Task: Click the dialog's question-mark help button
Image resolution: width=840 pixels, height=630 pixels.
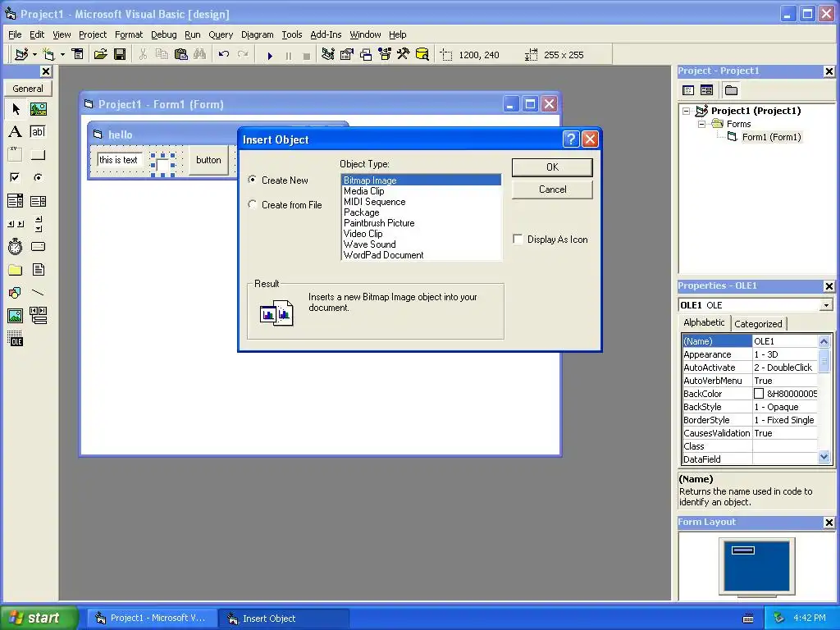Action: [x=571, y=139]
